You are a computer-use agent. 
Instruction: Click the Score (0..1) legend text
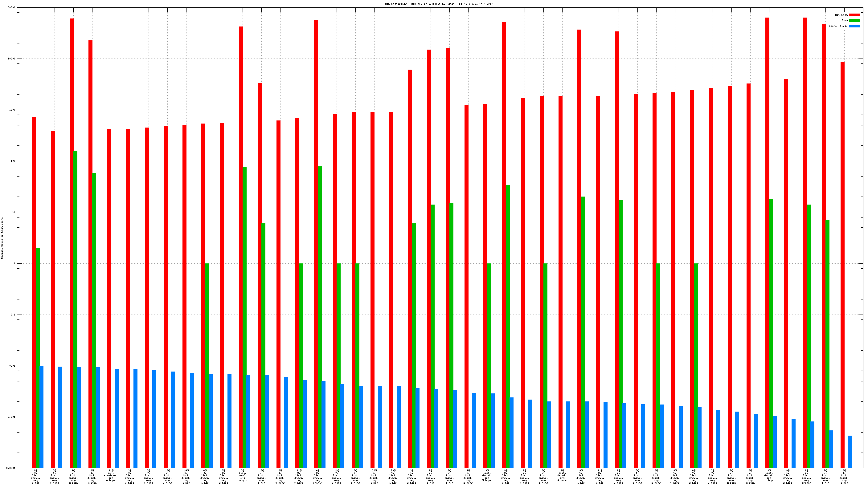coord(838,26)
